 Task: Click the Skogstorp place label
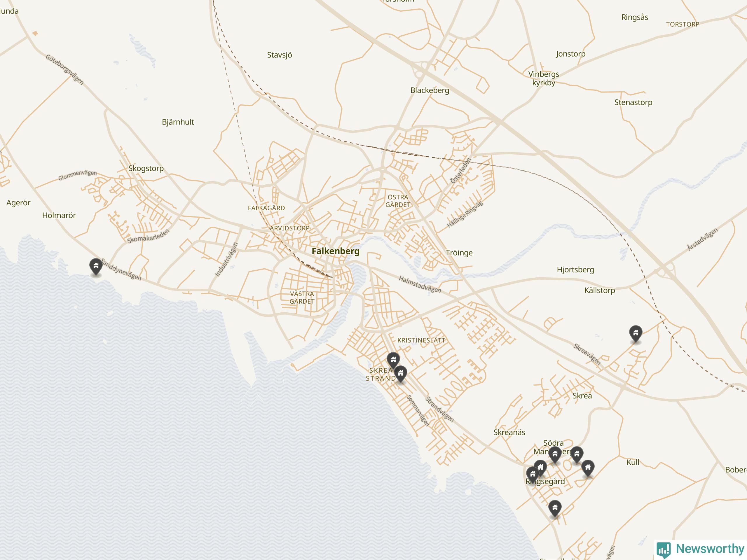pos(146,168)
